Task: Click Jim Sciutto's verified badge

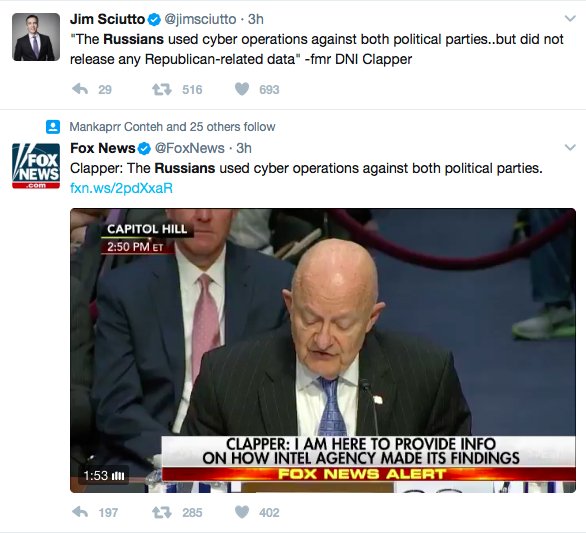Action: (x=154, y=19)
